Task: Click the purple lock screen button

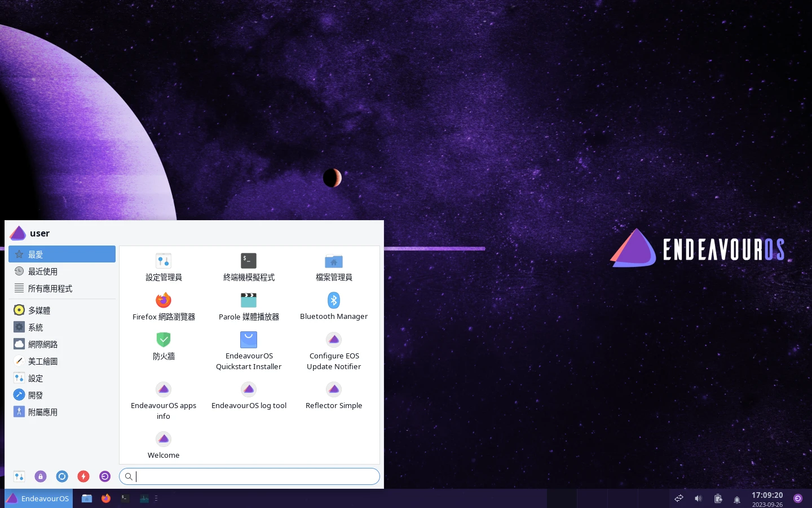Action: pyautogui.click(x=41, y=476)
